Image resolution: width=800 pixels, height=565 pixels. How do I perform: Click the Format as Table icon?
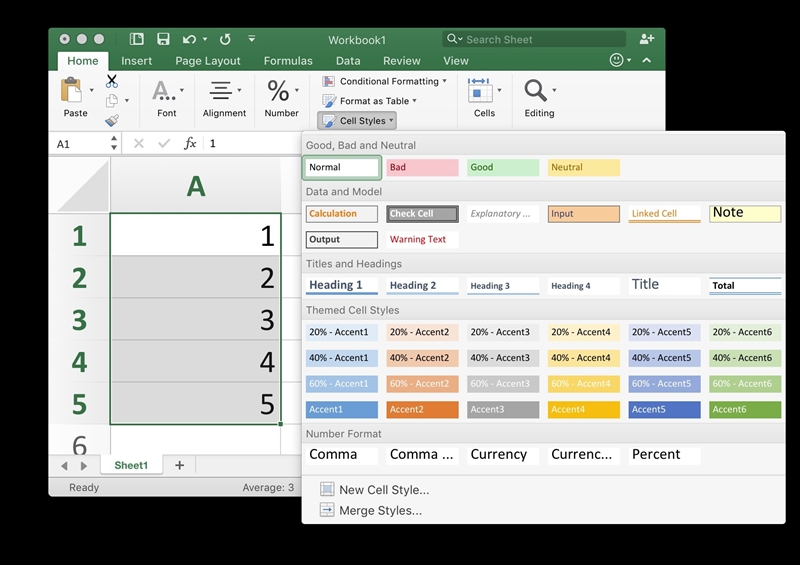coord(329,101)
